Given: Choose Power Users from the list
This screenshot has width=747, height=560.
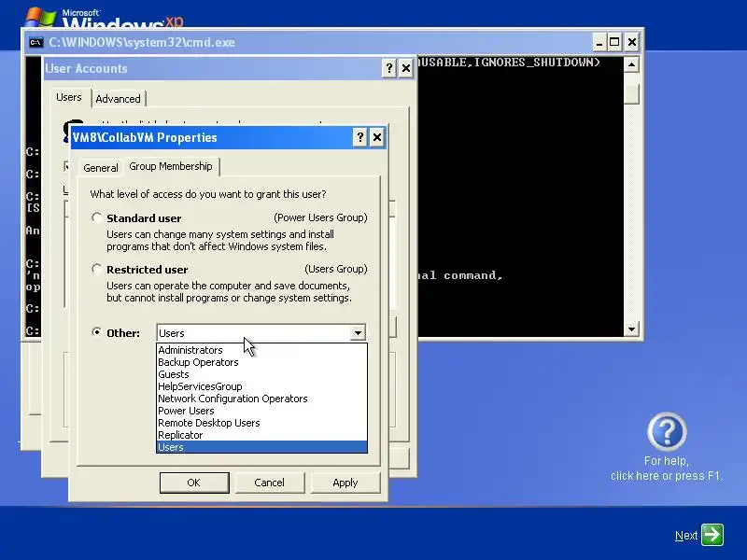Looking at the screenshot, I should [261, 411].
